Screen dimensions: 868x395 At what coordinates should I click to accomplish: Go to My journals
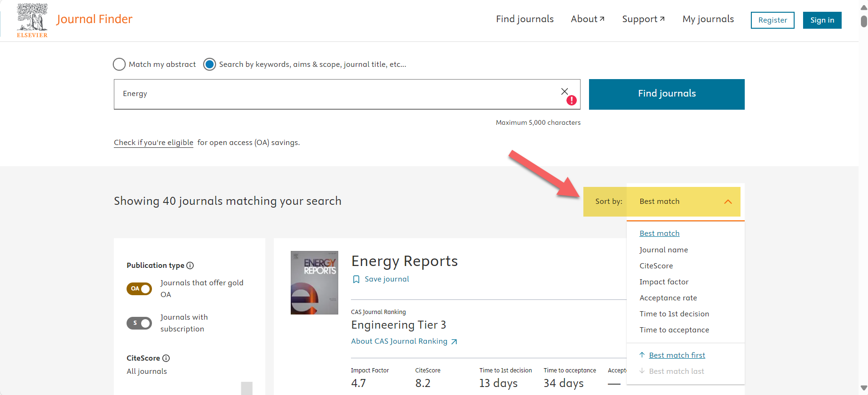[708, 19]
